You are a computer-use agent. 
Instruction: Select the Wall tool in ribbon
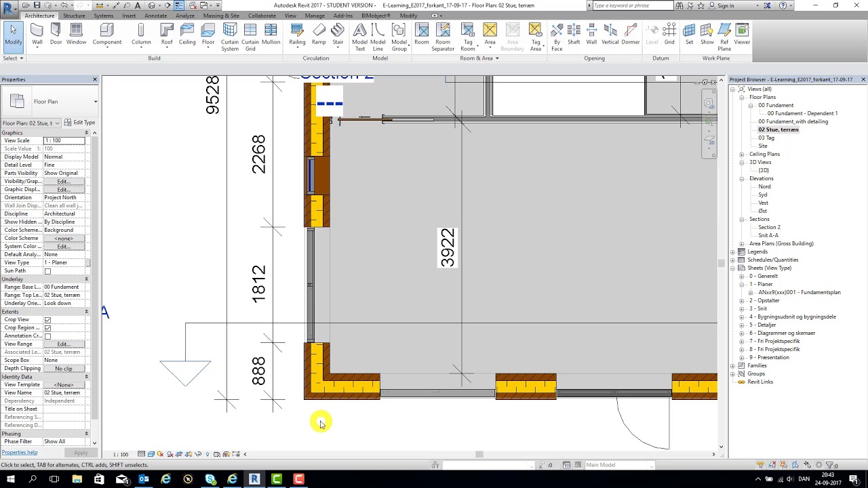click(37, 35)
